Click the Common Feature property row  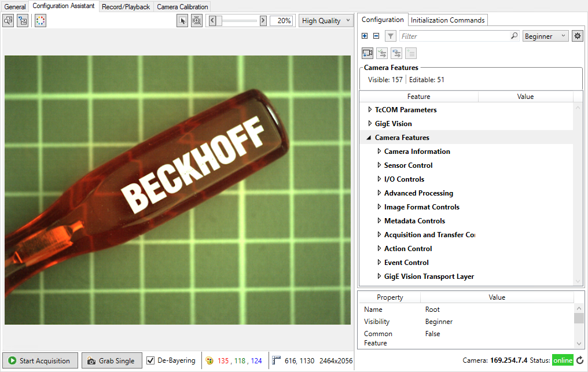(x=466, y=338)
